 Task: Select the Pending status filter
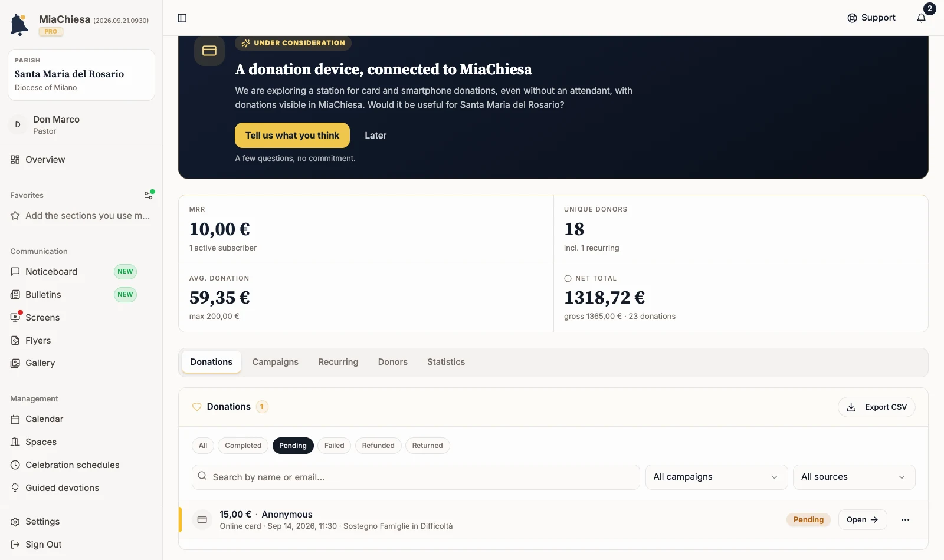click(293, 446)
